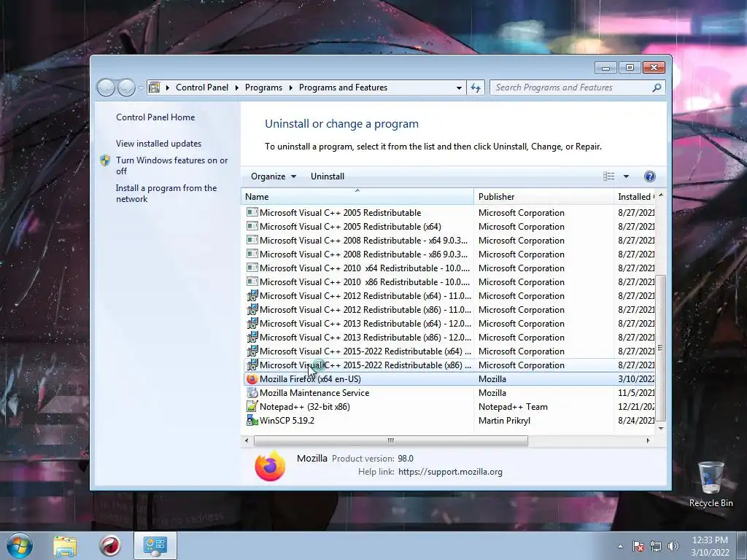The width and height of the screenshot is (747, 560).
Task: Click the horizontal scrollbar left arrow
Action: (247, 440)
